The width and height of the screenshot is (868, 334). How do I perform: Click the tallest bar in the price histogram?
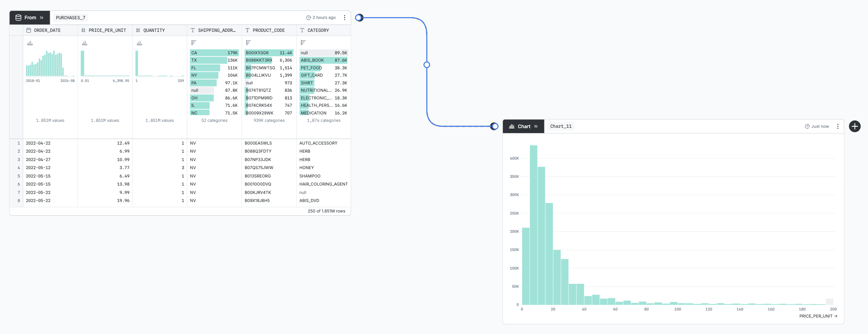click(x=533, y=224)
